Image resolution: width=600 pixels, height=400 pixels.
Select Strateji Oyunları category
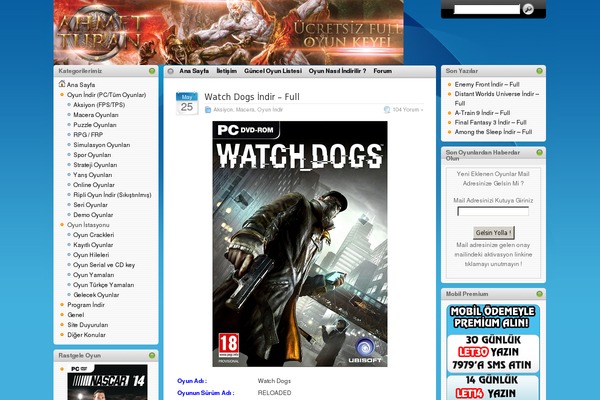point(95,165)
